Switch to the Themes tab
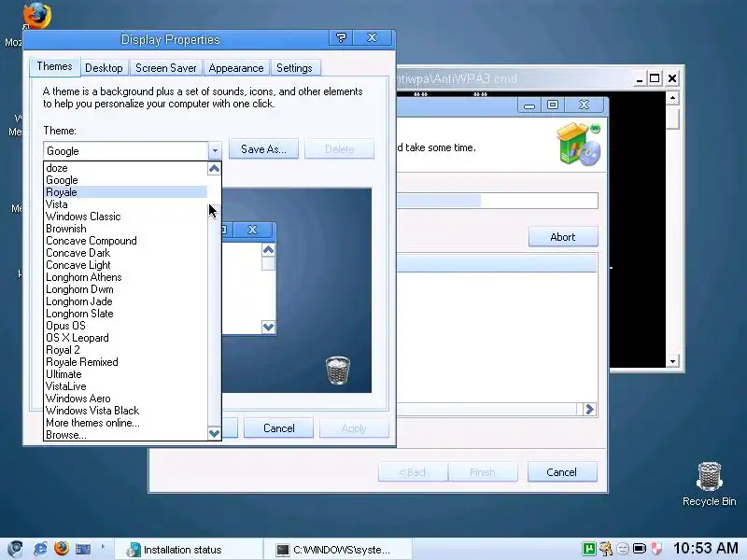 coord(54,66)
